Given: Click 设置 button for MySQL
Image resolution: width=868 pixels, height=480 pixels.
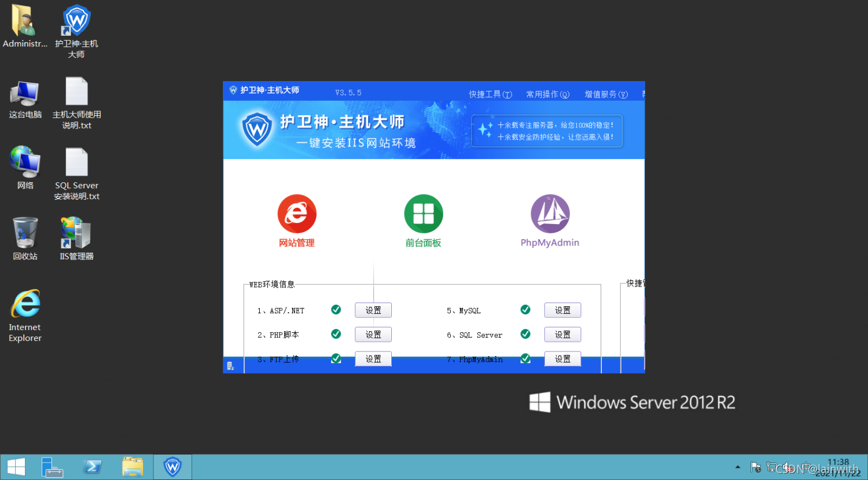Looking at the screenshot, I should coord(562,310).
